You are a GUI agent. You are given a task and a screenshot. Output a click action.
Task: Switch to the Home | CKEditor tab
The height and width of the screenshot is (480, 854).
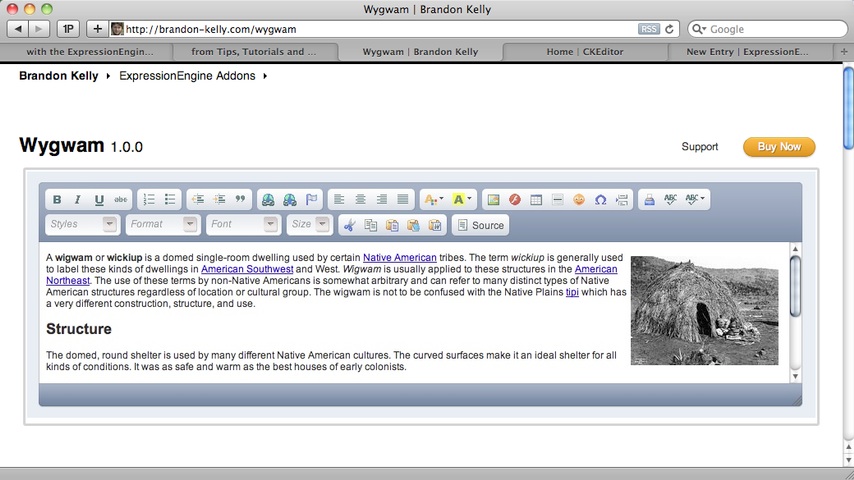(587, 51)
